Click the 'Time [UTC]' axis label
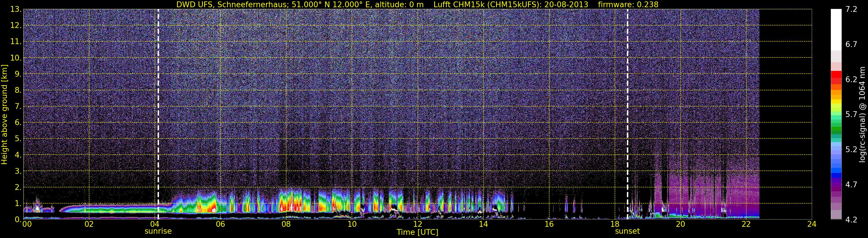Image resolution: width=868 pixels, height=238 pixels. [417, 232]
